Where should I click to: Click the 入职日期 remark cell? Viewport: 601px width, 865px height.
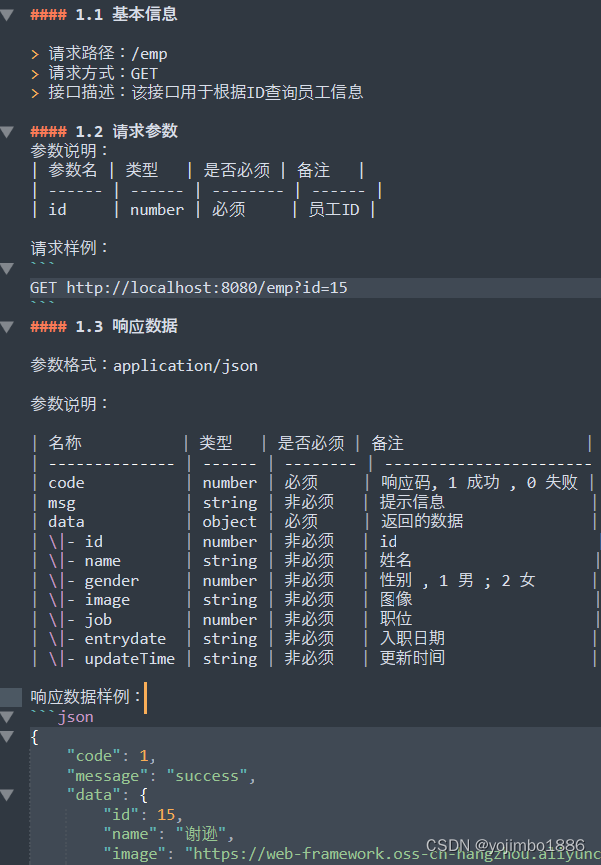[412, 638]
